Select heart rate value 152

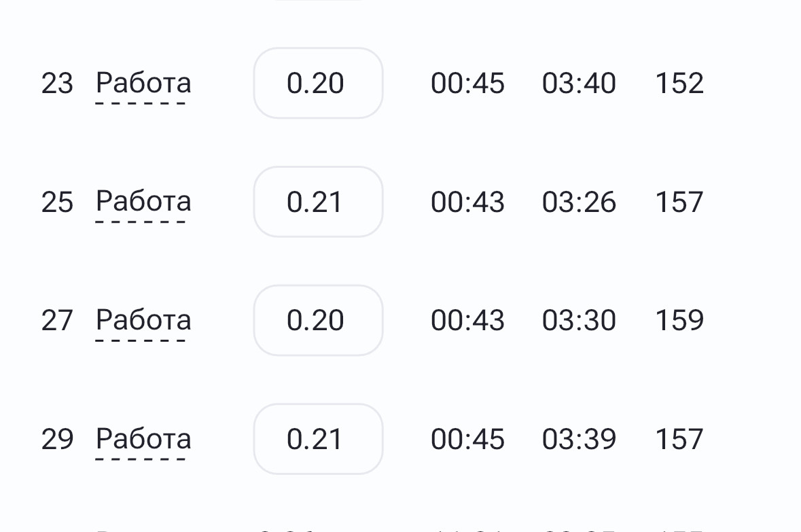[x=679, y=84]
